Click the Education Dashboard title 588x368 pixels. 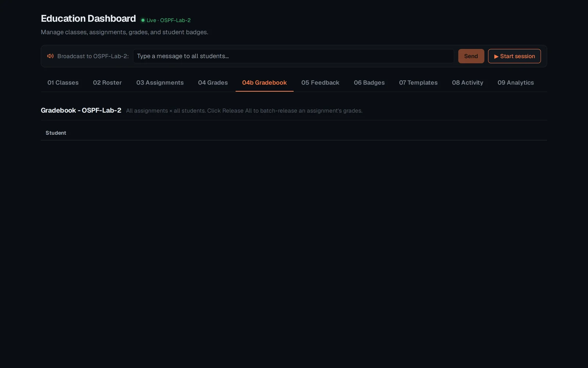(x=88, y=18)
